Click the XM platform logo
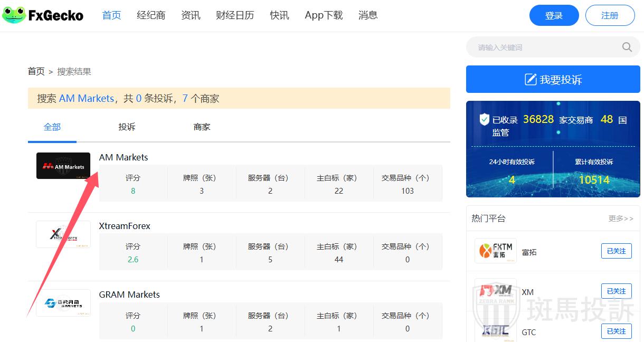Screen dimensions: 644x342 pyautogui.click(x=495, y=292)
